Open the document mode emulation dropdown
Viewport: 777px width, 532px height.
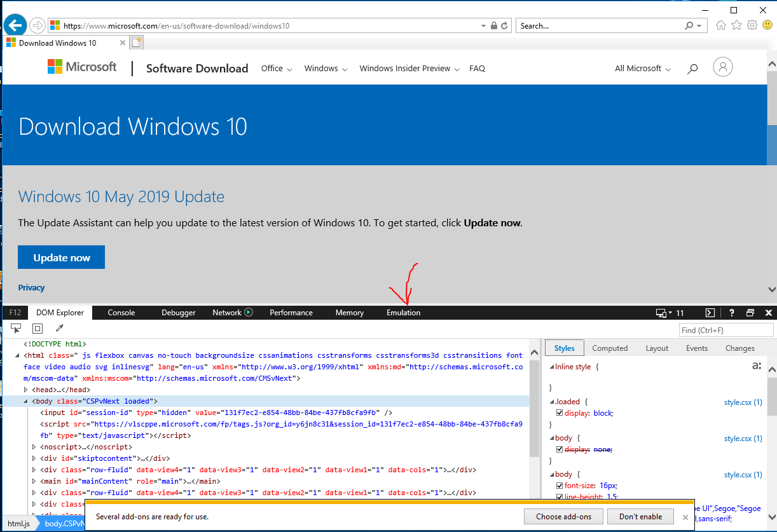pyautogui.click(x=670, y=313)
